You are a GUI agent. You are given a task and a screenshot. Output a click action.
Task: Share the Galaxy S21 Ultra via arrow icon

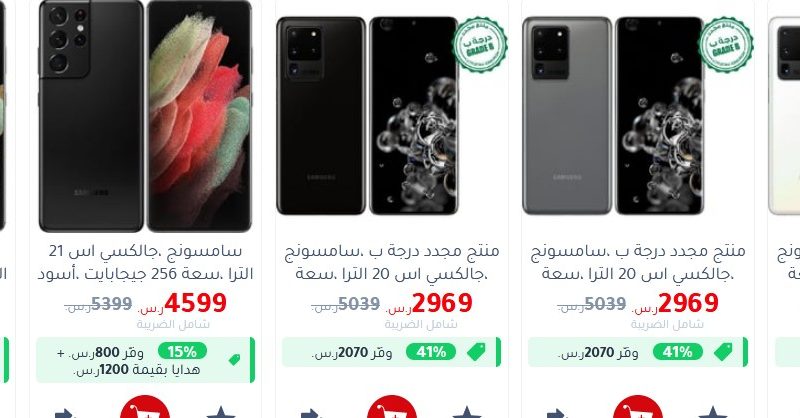pyautogui.click(x=65, y=413)
